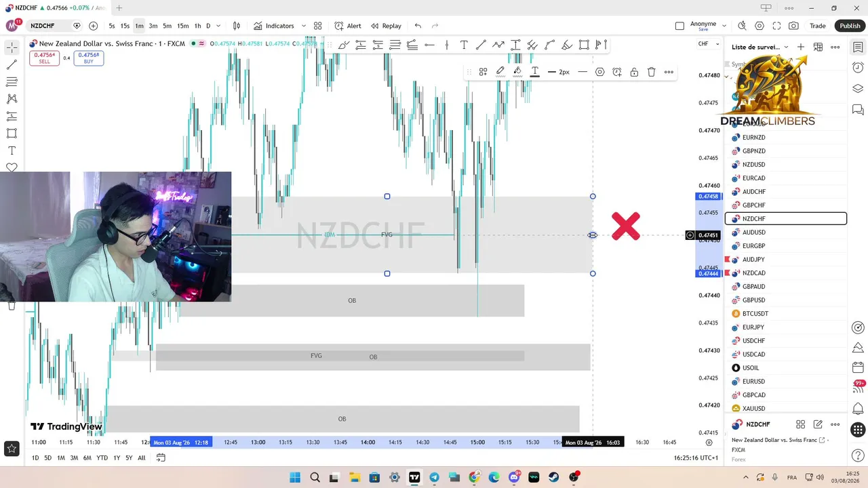
Task: Add a symbol to the watchlist
Action: tap(801, 47)
